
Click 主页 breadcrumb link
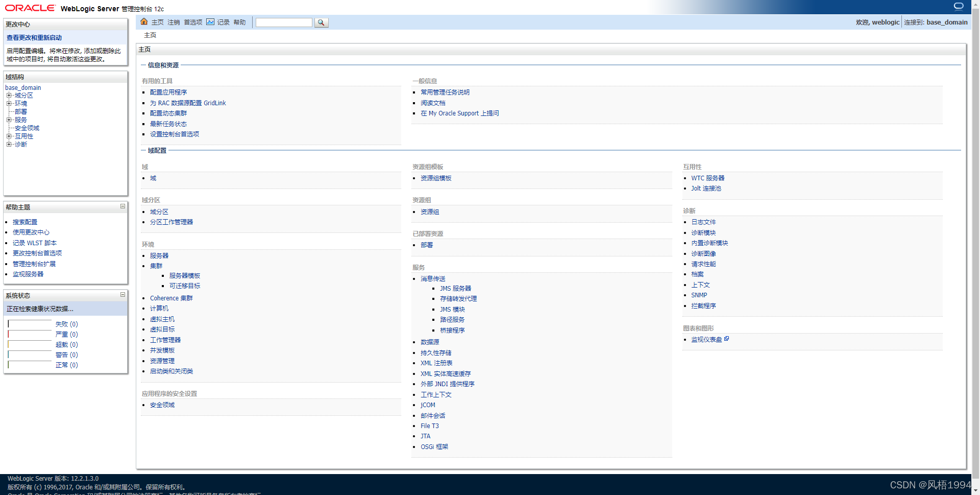(150, 35)
